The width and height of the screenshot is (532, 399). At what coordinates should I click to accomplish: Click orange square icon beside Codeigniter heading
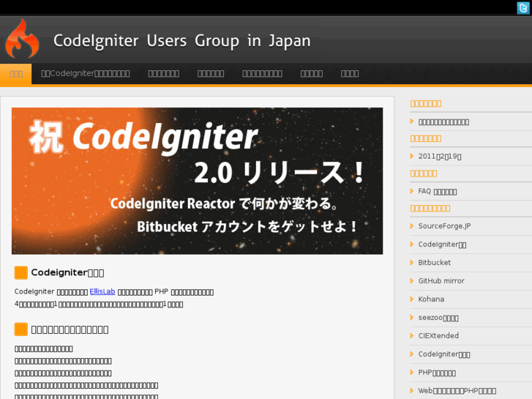(x=20, y=272)
